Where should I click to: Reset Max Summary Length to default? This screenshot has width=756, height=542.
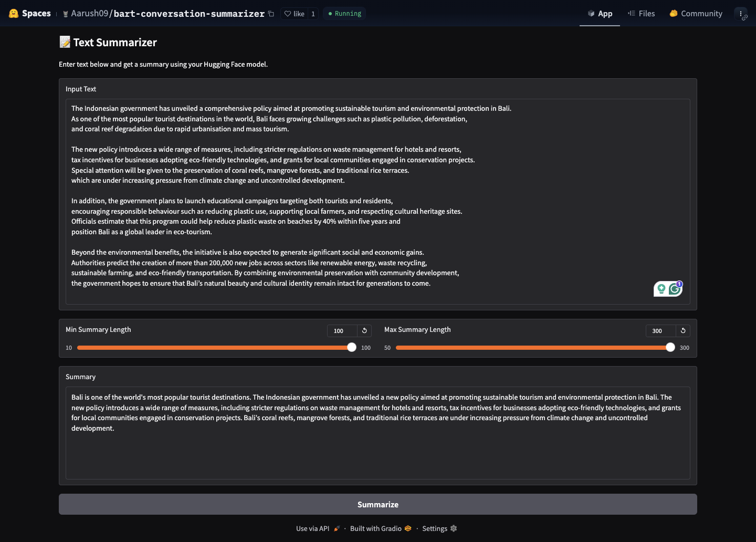pos(683,330)
